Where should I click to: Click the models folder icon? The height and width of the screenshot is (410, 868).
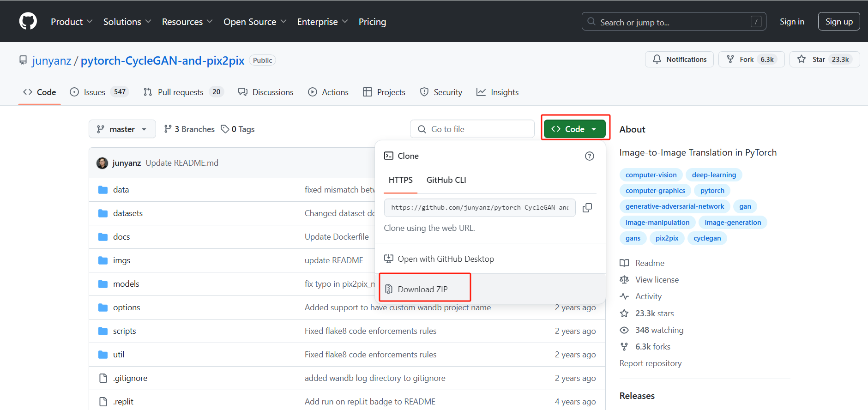[103, 284]
